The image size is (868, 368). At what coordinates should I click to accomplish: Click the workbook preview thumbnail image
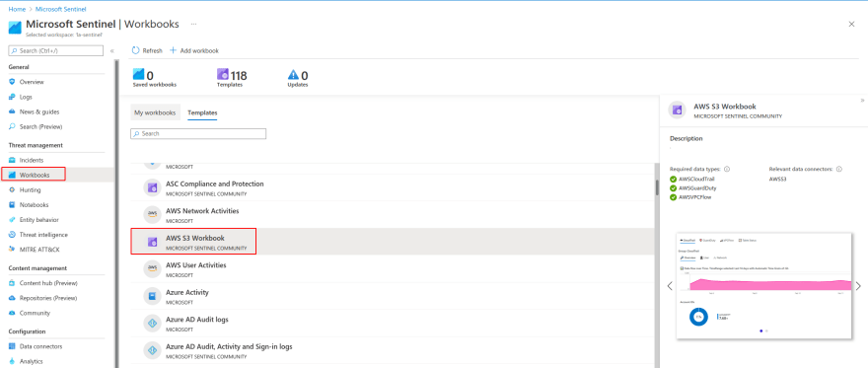763,286
